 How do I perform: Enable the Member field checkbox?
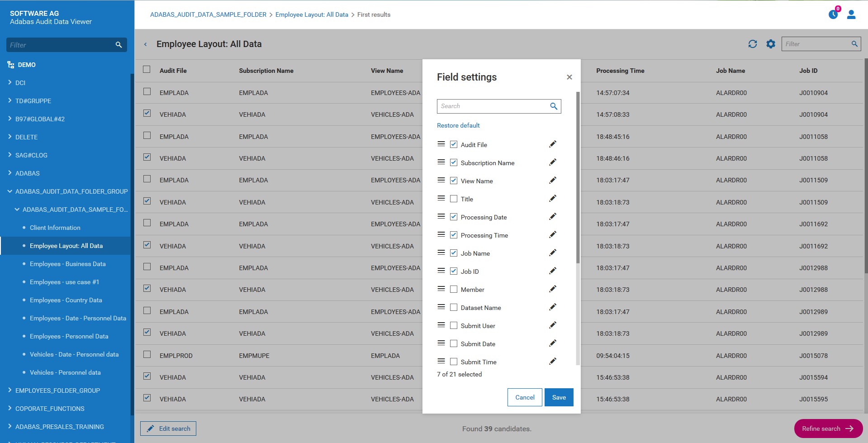point(454,289)
